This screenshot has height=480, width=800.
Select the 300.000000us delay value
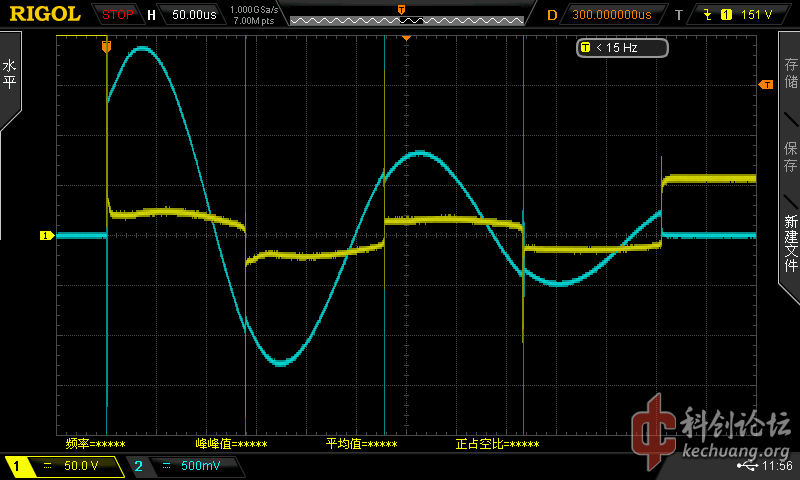click(x=611, y=15)
